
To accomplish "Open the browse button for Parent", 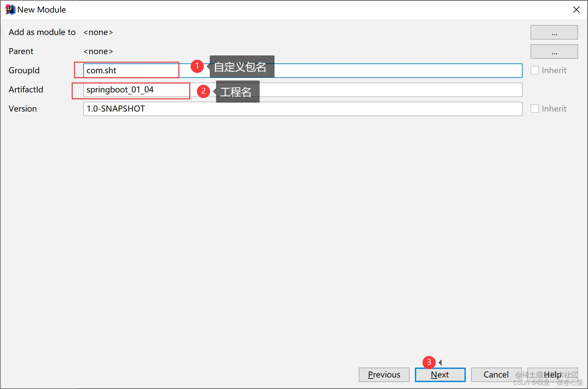I will tap(554, 51).
